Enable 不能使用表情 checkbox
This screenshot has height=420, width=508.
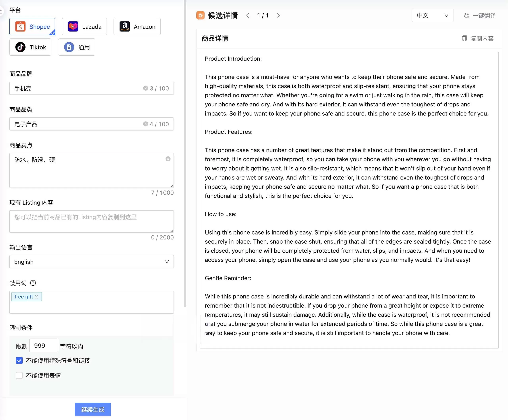(x=19, y=375)
